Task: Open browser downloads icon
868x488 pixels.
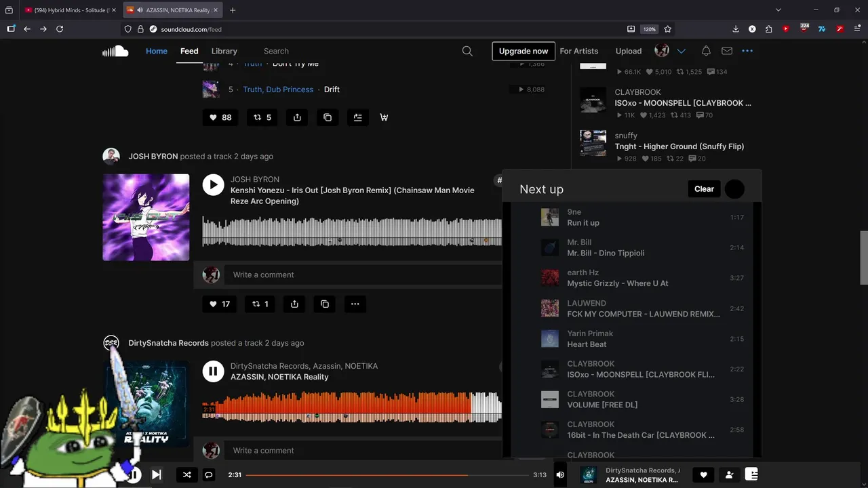Action: pyautogui.click(x=736, y=29)
